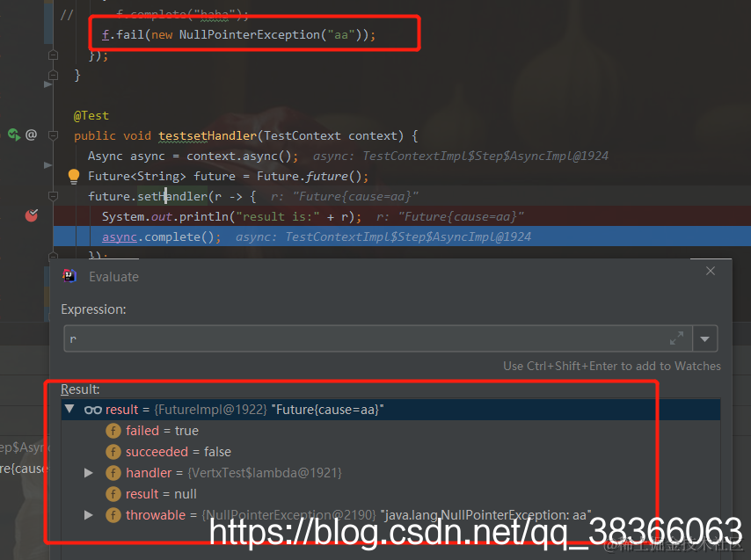Click the @ annotation gutter icon
751x560 pixels.
coord(31,135)
